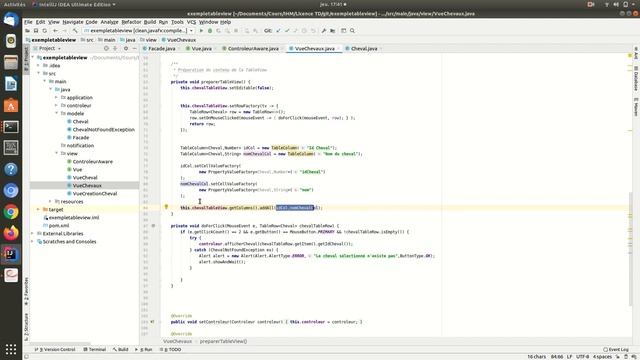Screen dimensions: 640x360
Task: Click the Save All toolbar icon
Action: coord(36,31)
